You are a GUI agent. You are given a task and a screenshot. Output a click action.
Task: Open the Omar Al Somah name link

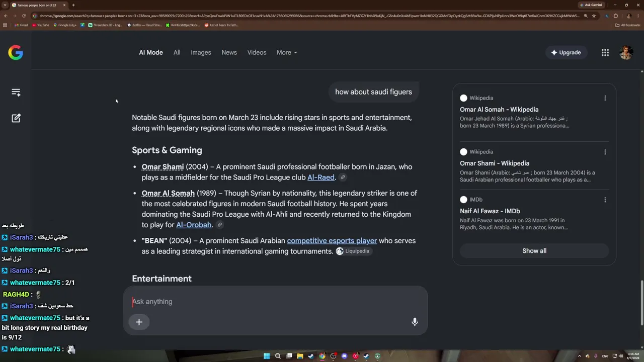[x=168, y=193]
